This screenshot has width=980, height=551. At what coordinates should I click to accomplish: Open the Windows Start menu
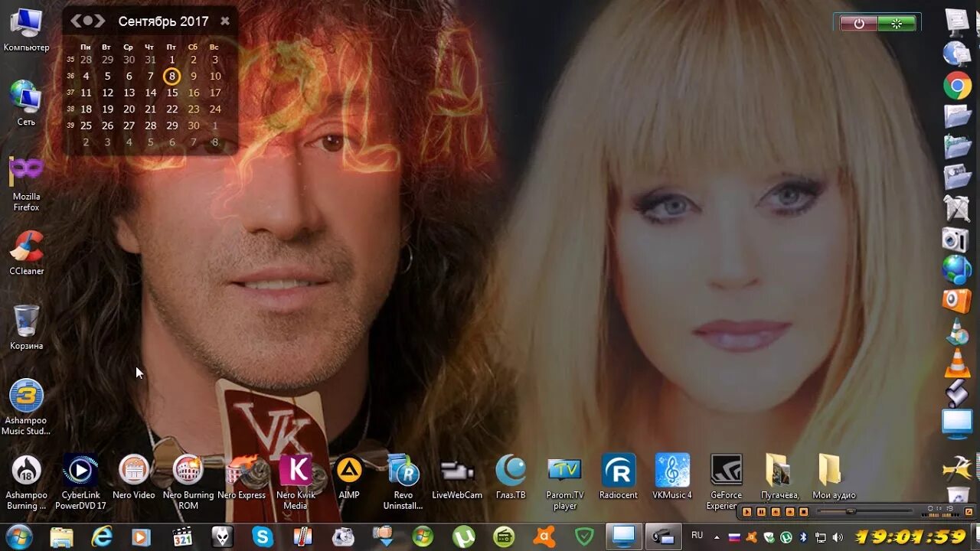point(18,536)
